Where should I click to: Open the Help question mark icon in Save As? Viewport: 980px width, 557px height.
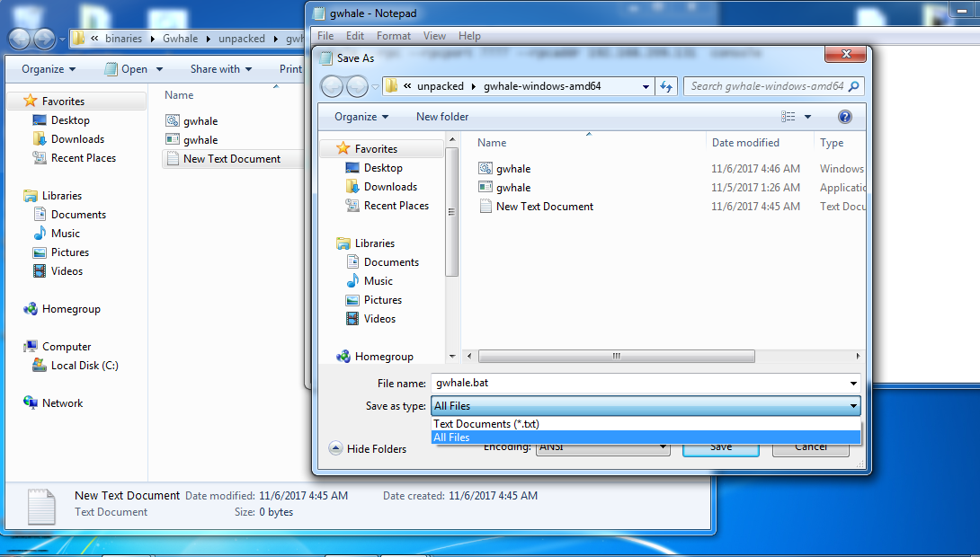844,117
